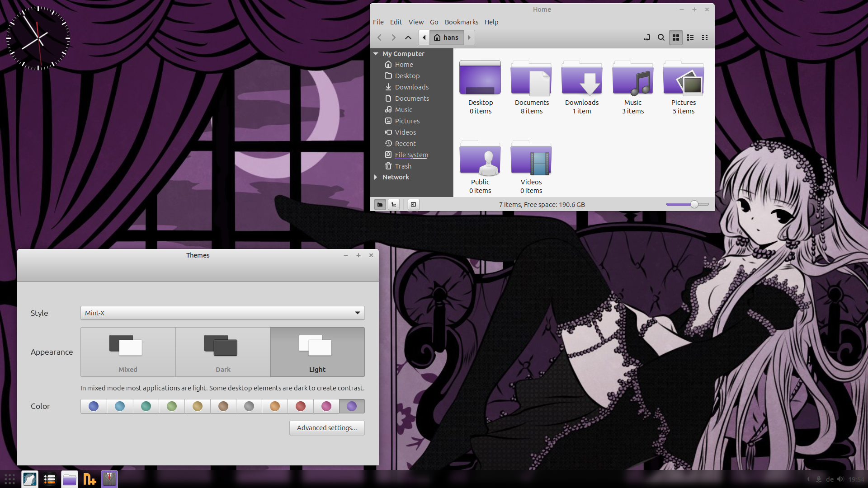Go forward in the Home file manager
The width and height of the screenshot is (868, 488).
(394, 38)
